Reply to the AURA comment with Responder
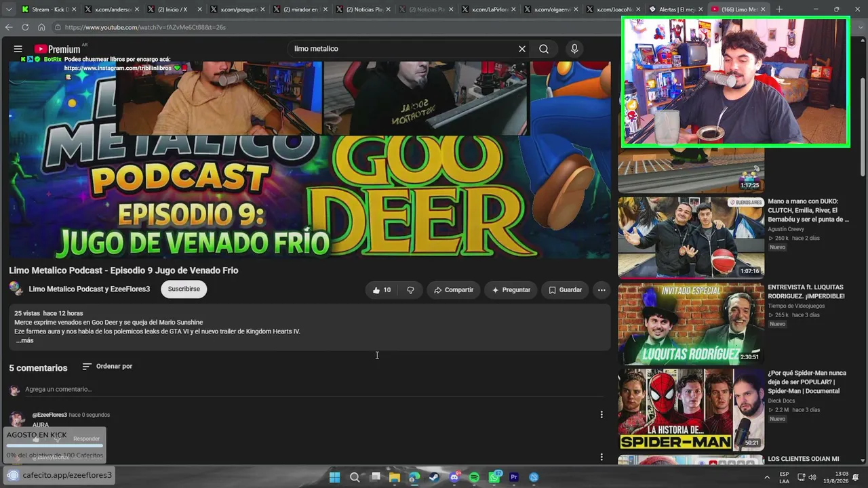Viewport: 868px width, 488px height. click(86, 439)
